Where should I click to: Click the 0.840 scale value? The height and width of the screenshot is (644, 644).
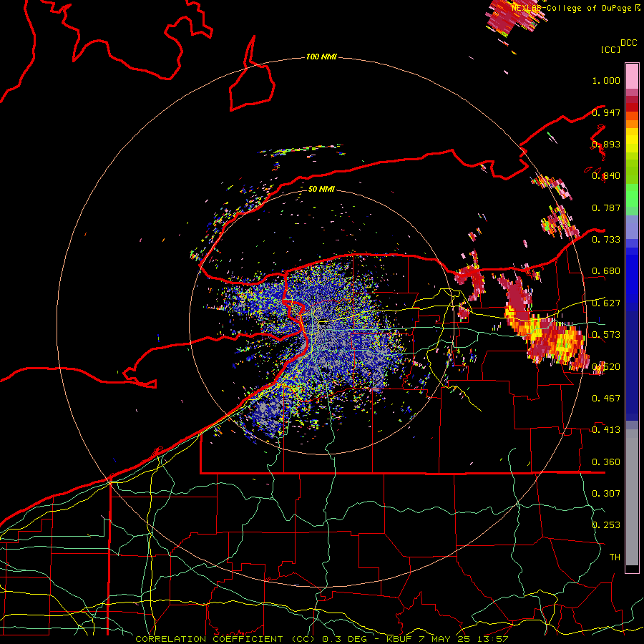[606, 176]
